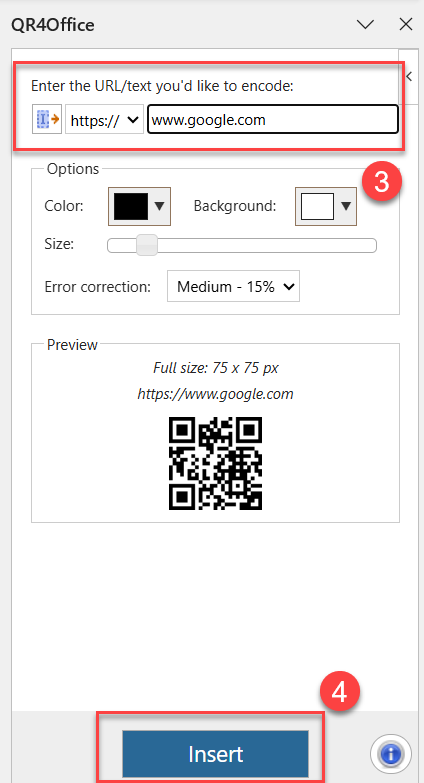
Task: Click the insert-from-selection icon beside https://
Action: pyautogui.click(x=47, y=119)
